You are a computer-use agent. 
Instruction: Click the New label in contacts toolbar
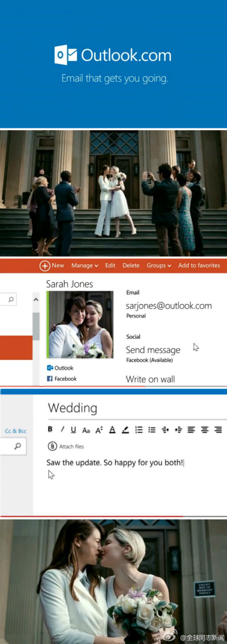pos(58,265)
